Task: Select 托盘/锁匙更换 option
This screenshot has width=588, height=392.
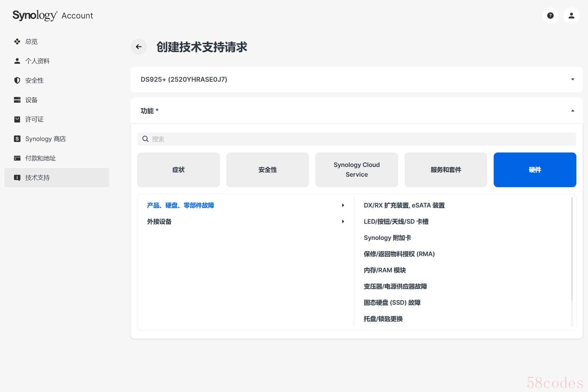Action: click(383, 319)
